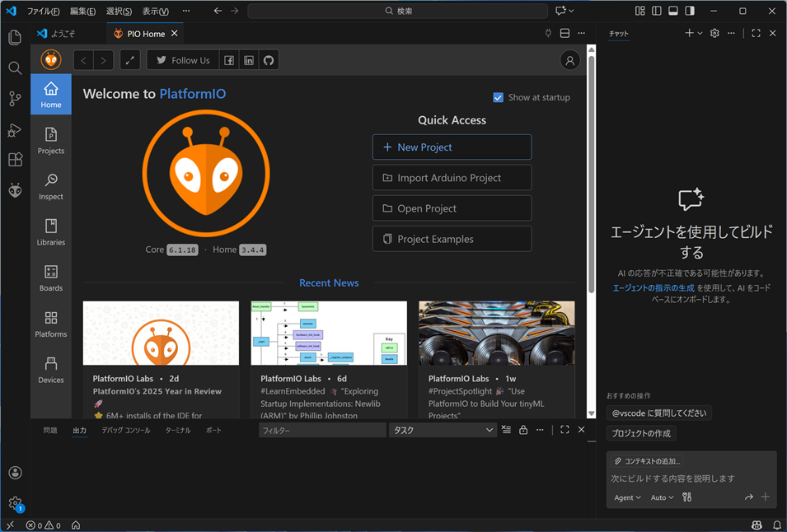Screen dimensions: 787x532
Task: Uncheck the Show at startup checkbox
Action: [498, 97]
